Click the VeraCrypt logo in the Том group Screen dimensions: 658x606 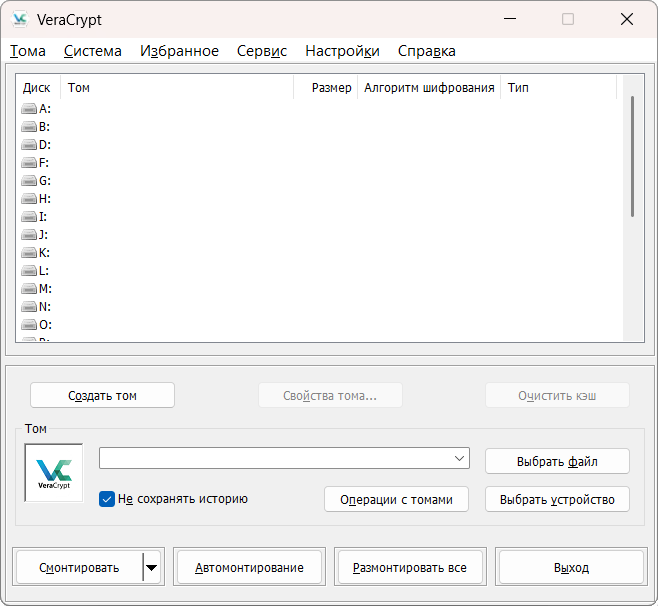[x=54, y=473]
